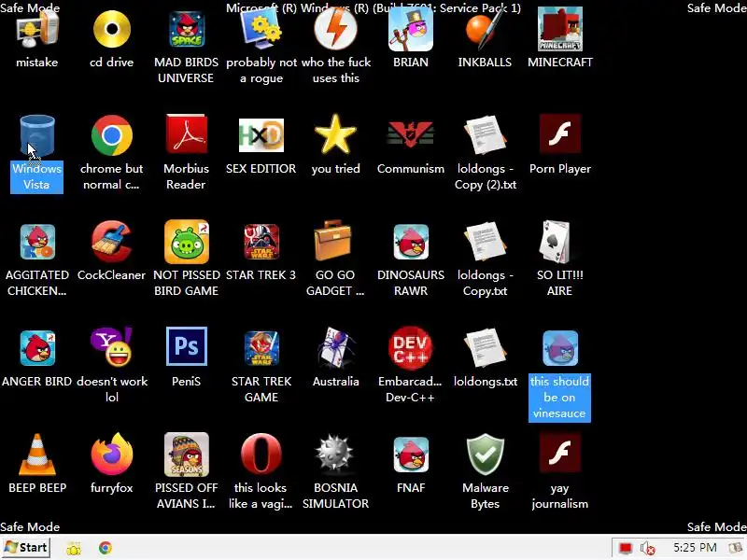Viewport: 747px width, 560px height.
Task: Open the Communism eagle emblem icon
Action: pos(411,135)
